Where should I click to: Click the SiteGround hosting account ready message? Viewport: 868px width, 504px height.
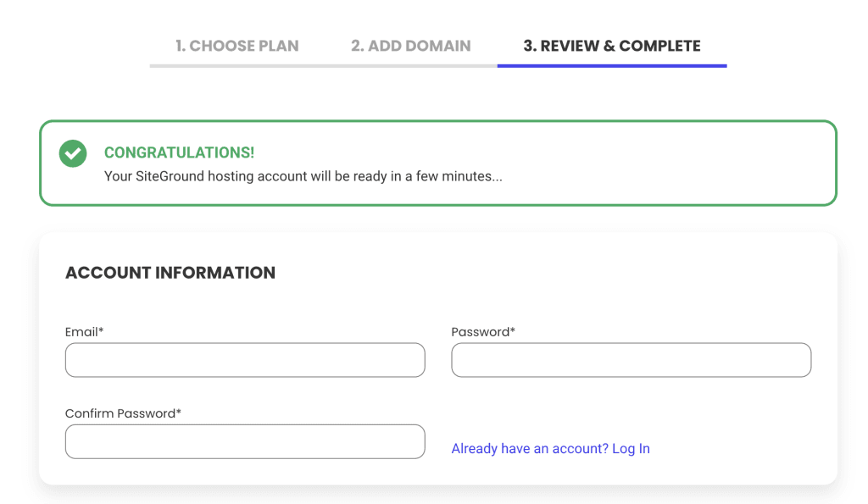click(303, 177)
